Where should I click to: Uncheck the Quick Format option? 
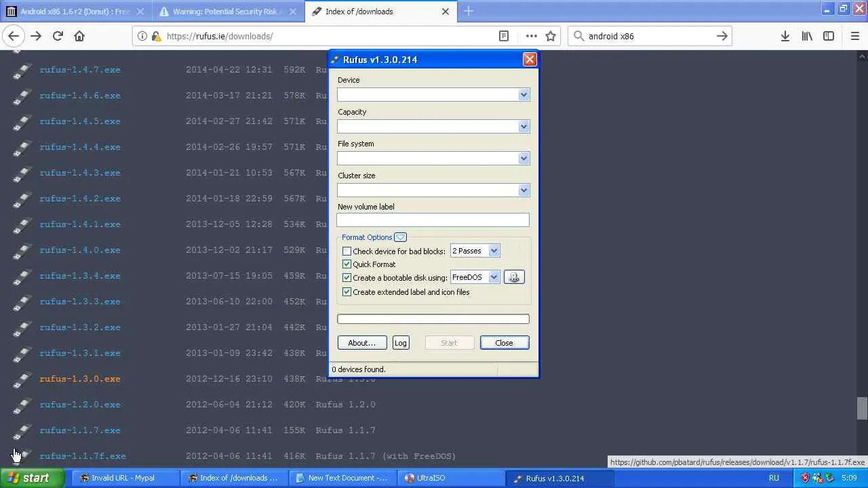[347, 264]
